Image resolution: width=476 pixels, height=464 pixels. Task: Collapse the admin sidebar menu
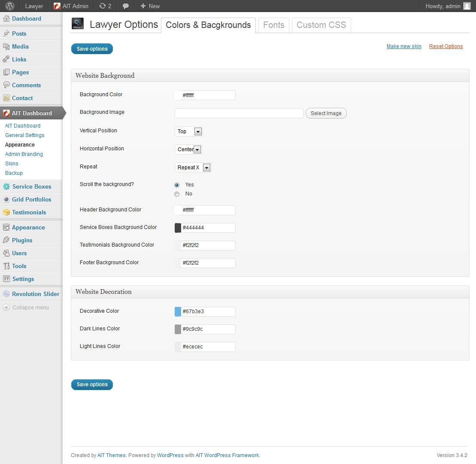click(x=26, y=308)
